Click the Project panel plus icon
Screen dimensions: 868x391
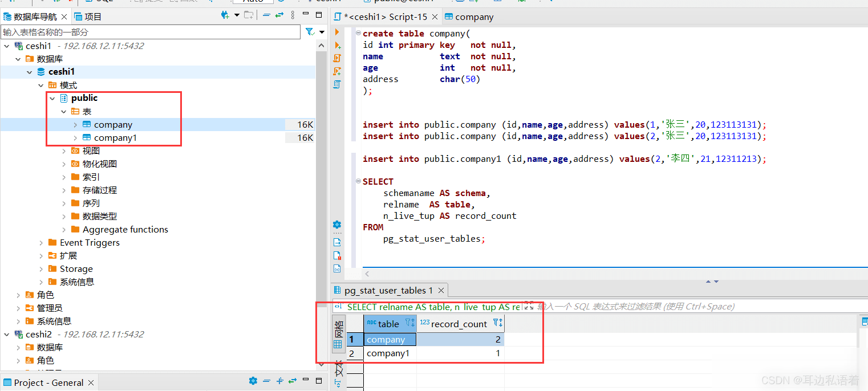pos(279,381)
